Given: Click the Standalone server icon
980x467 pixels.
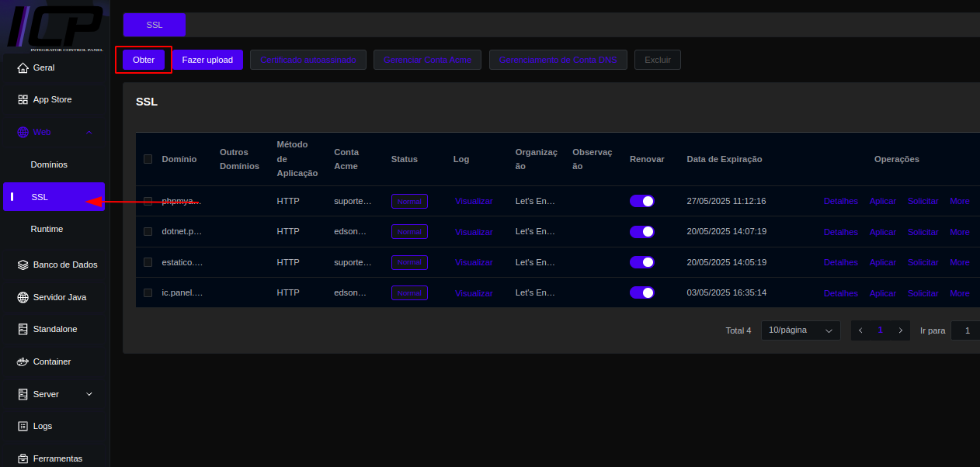Looking at the screenshot, I should [x=23, y=330].
